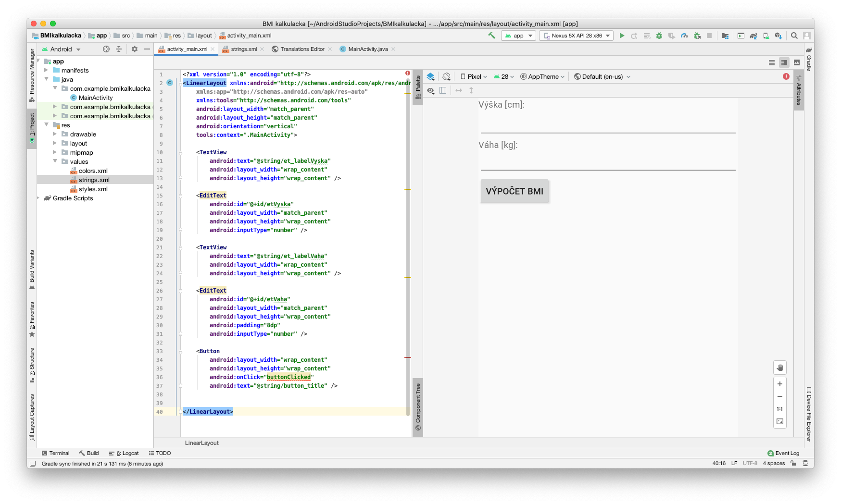Switch to the MainActivity.java tab
Image resolution: width=841 pixels, height=504 pixels.
tap(367, 49)
